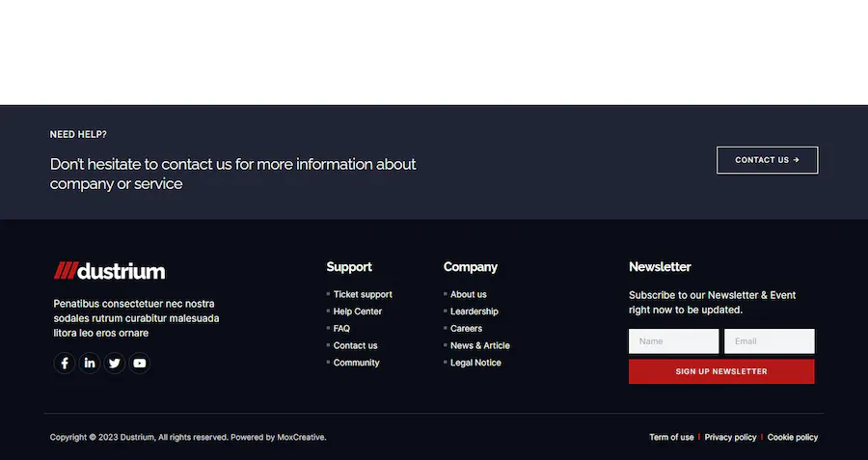Open Contact us footer link
Image resolution: width=868 pixels, height=460 pixels.
[355, 345]
